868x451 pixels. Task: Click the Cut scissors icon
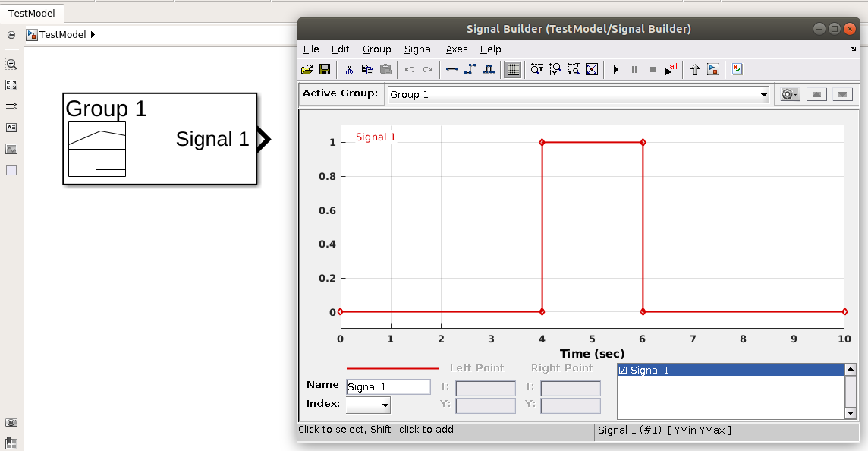[349, 69]
